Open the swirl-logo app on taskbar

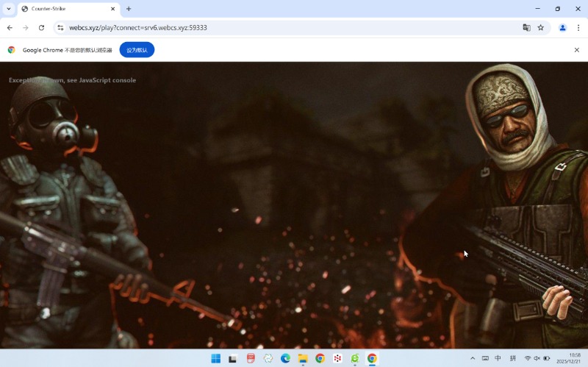268,358
